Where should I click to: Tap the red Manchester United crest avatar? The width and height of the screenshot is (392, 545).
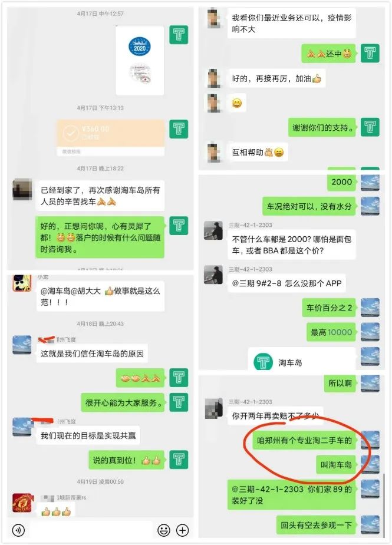22,503
